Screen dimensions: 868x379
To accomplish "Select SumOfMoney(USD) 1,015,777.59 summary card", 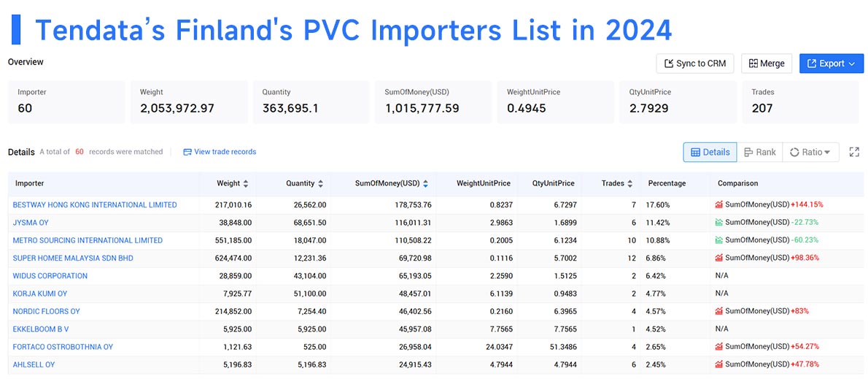I will tap(433, 102).
